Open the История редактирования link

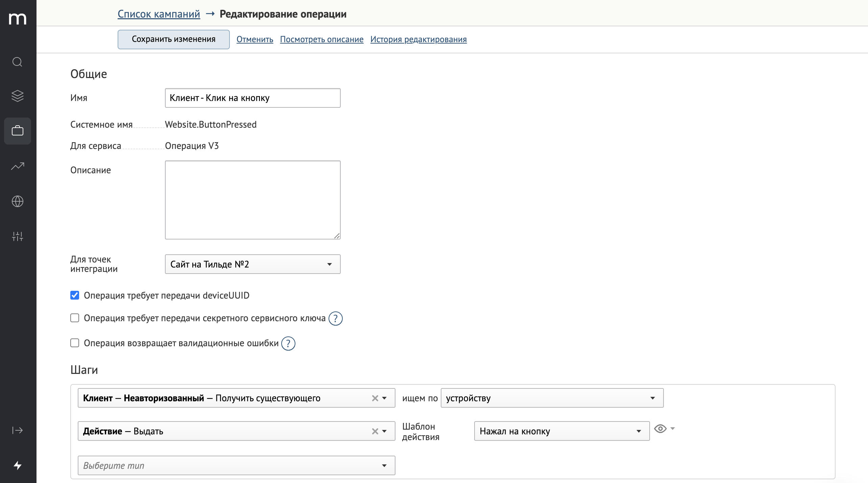[x=418, y=40]
